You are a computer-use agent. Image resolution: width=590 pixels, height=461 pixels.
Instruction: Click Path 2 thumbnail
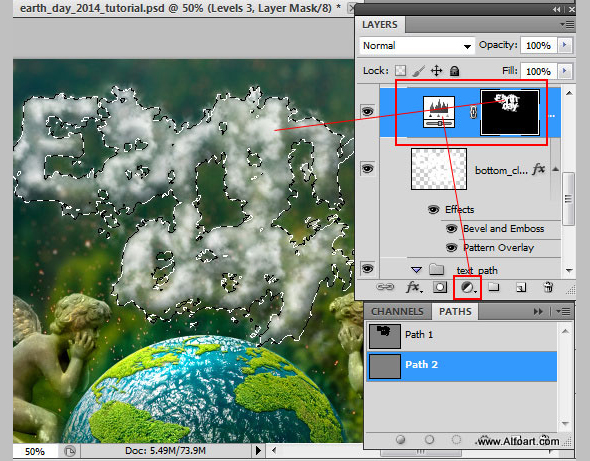(385, 366)
